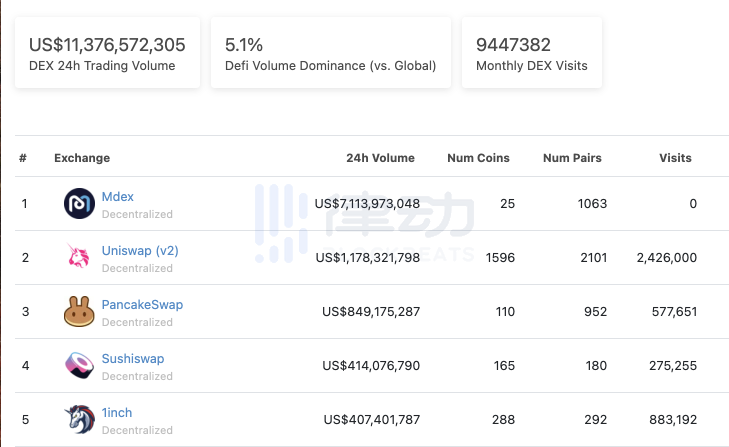Viewport: 729px width, 447px height.
Task: Sort table by Num Coins header
Action: (x=478, y=158)
